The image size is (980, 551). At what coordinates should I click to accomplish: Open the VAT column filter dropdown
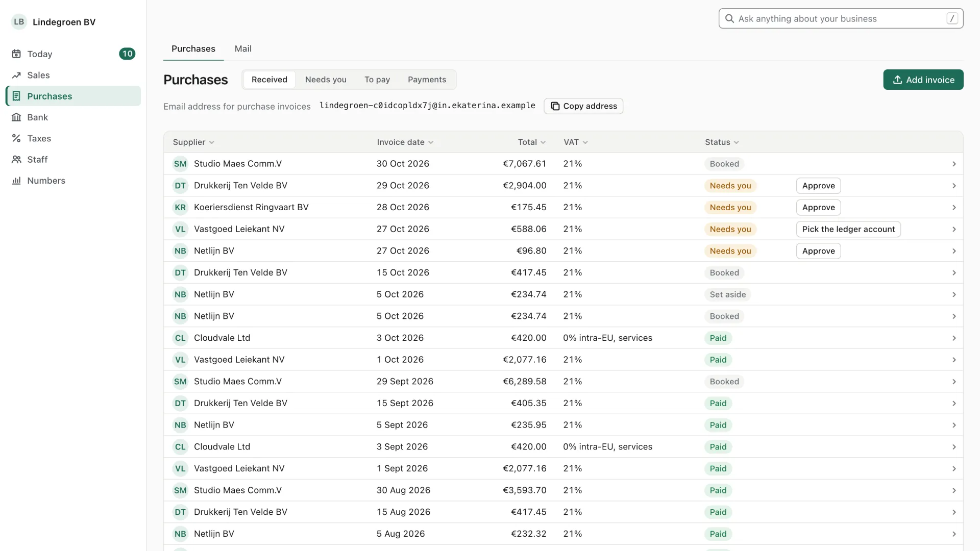576,142
